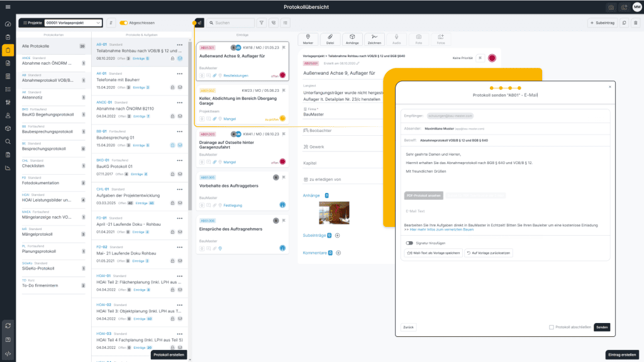644x362 pixels.
Task: Open the dashboard speedometer icon in sidebar
Action: pyautogui.click(x=8, y=25)
